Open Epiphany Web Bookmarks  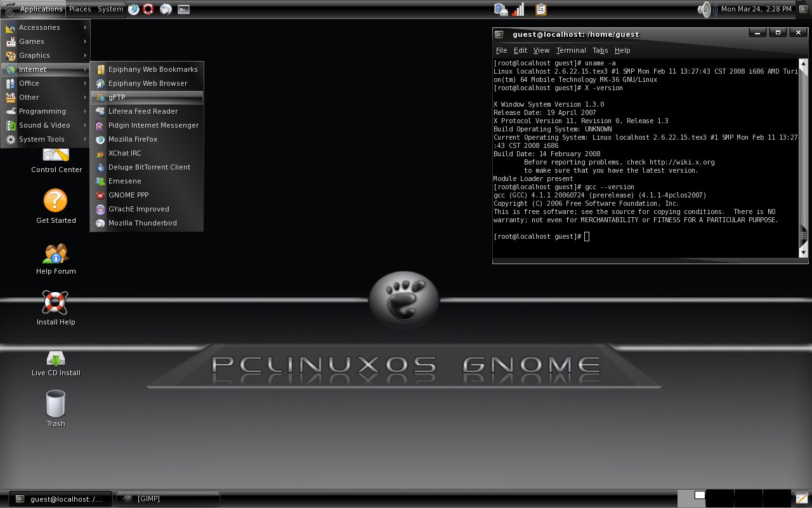coord(147,69)
